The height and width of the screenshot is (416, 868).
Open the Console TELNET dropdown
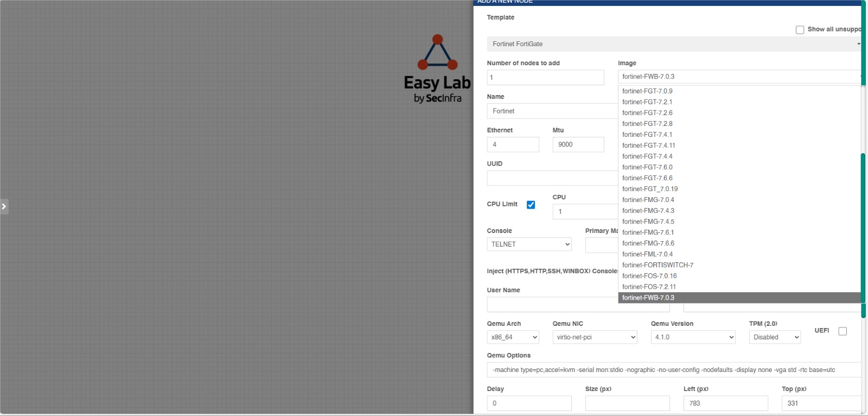529,244
